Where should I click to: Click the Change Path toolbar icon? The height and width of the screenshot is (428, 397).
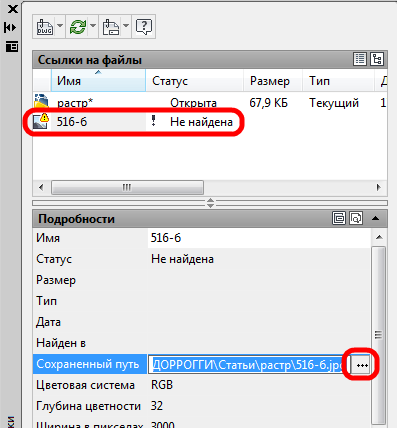point(111,27)
